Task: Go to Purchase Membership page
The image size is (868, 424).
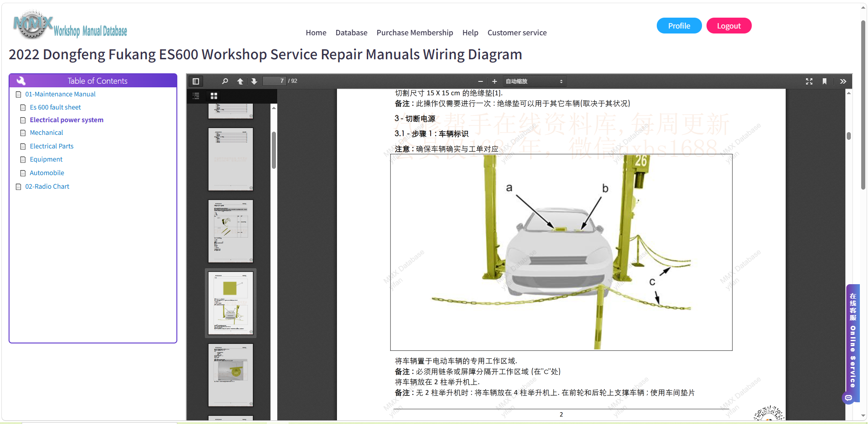Action: pyautogui.click(x=415, y=33)
